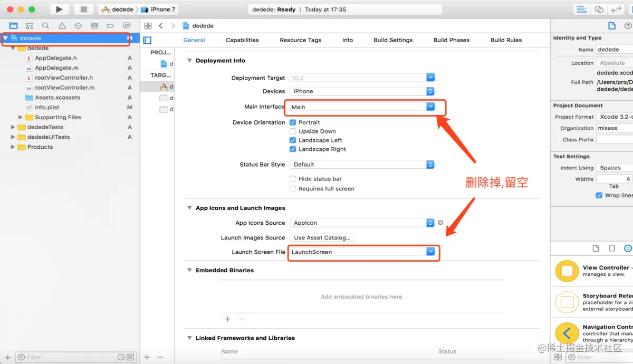Expand the dededeUITests group
633x364 pixels.
pyautogui.click(x=13, y=137)
